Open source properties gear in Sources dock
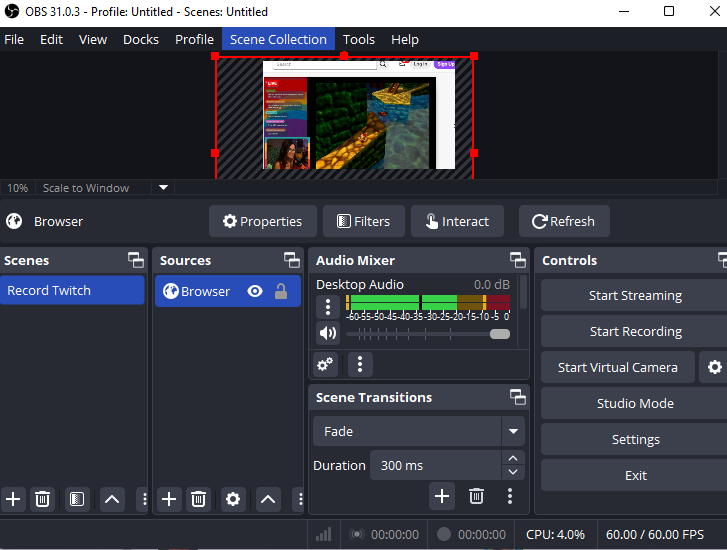The height and width of the screenshot is (550, 727). 233,499
